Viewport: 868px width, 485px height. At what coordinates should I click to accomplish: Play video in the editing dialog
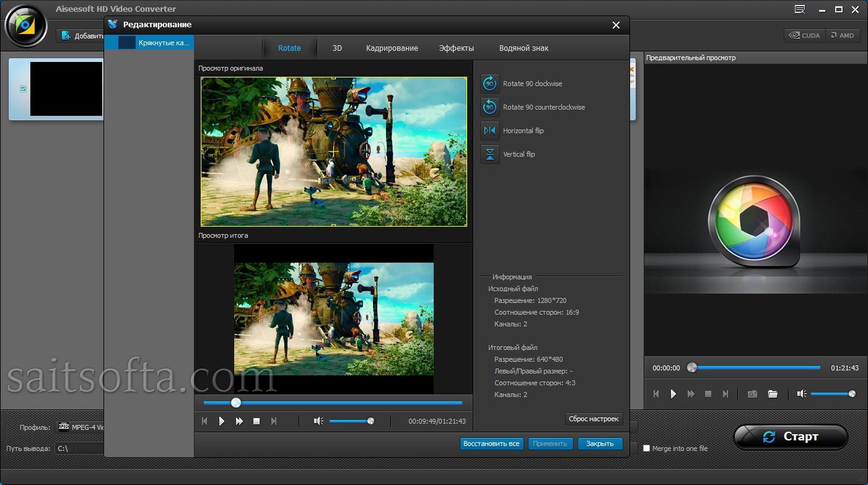[221, 421]
